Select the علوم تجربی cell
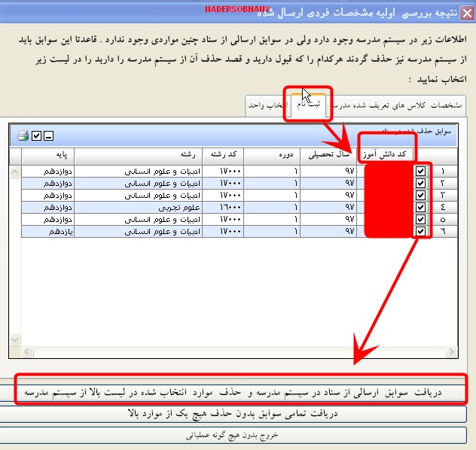This screenshot has width=476, height=450. (138, 208)
